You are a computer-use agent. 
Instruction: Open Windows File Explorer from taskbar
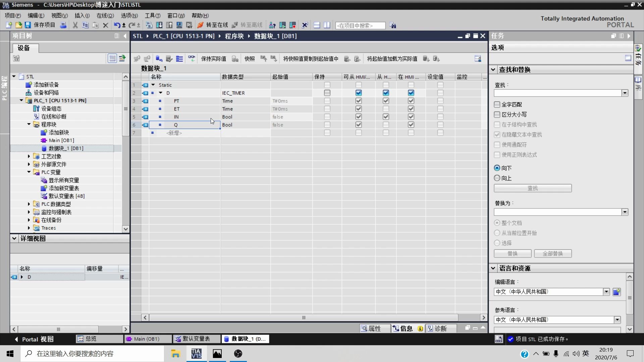point(175,354)
